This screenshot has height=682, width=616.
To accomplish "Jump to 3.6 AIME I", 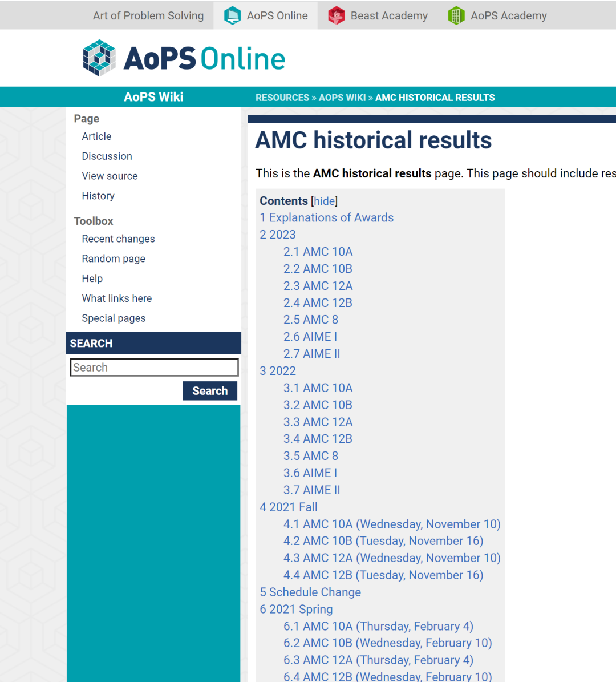I will pyautogui.click(x=310, y=473).
